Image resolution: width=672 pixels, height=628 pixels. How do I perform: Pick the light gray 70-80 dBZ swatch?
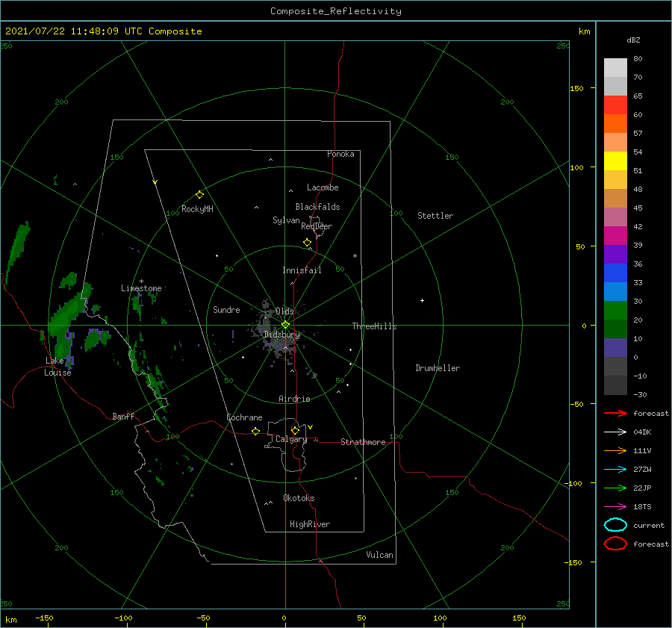pyautogui.click(x=615, y=68)
